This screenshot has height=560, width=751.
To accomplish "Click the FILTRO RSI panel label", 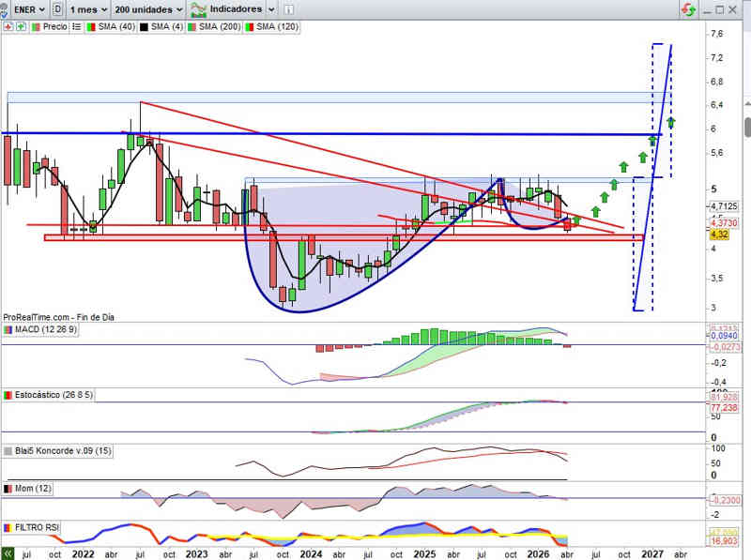I will click(x=38, y=529).
